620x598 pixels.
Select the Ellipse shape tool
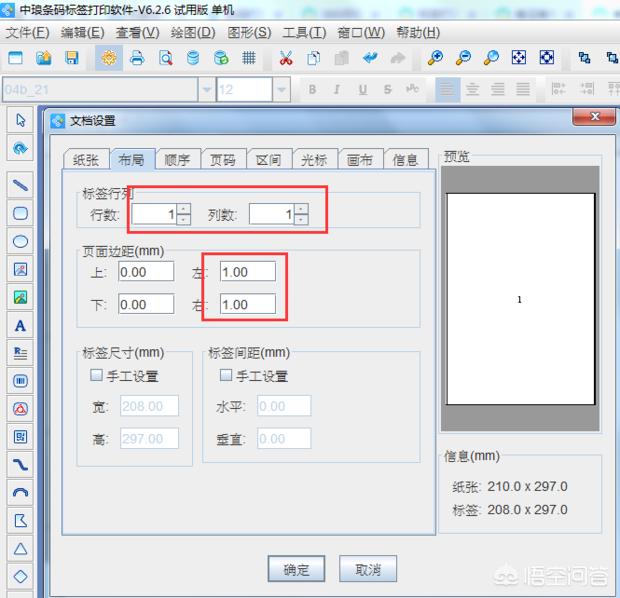point(20,241)
